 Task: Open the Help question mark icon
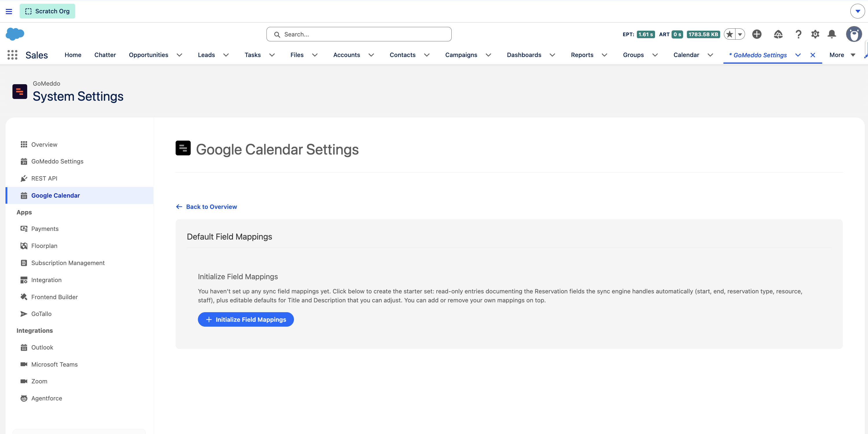click(x=798, y=34)
